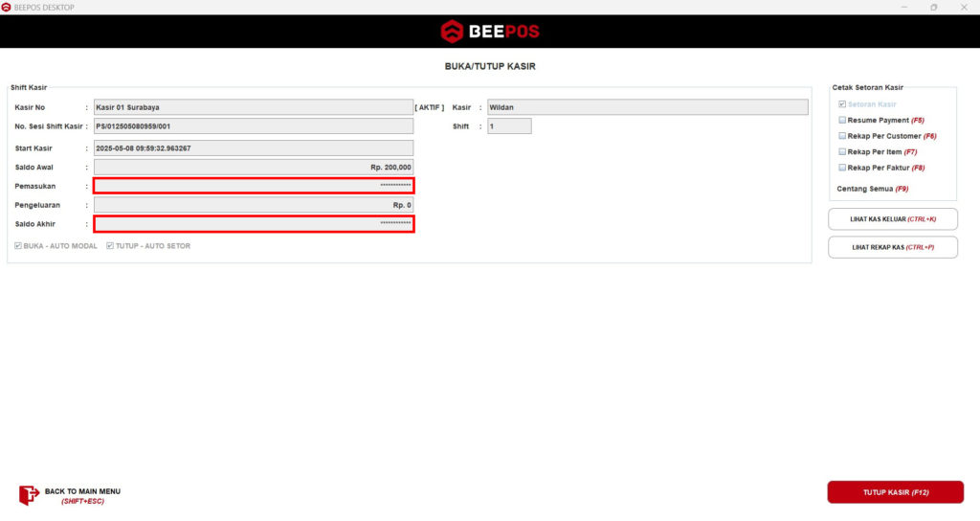Minimize the BEEPOS Desktop window
This screenshot has height=521, width=980.
[903, 8]
